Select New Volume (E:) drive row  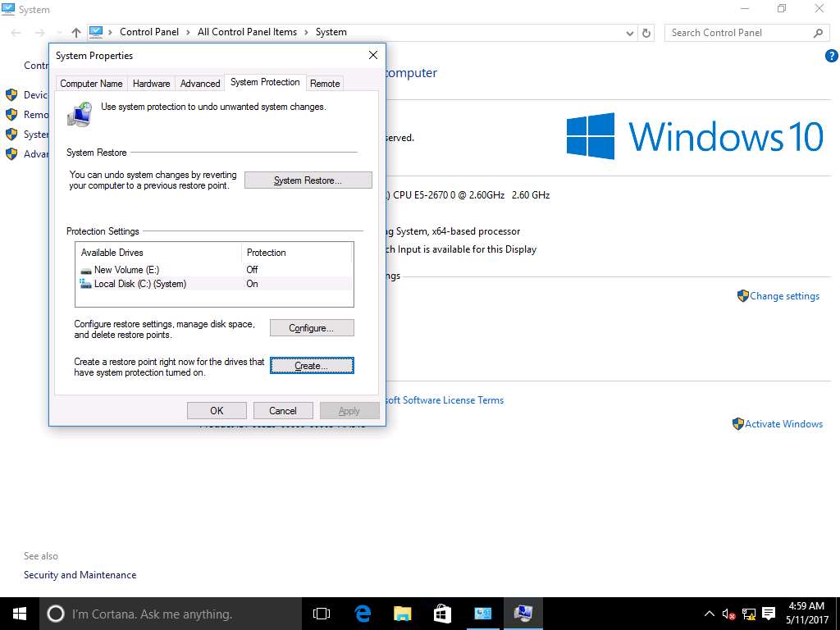[214, 269]
